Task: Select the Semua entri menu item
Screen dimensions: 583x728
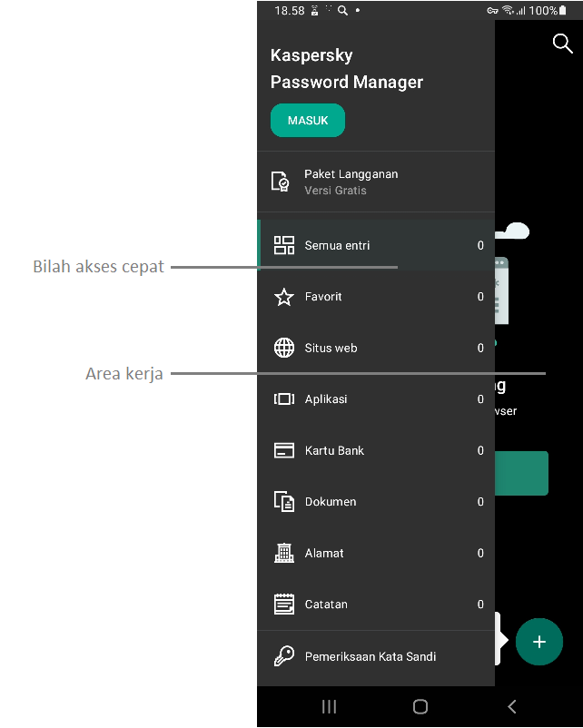Action: (337, 245)
